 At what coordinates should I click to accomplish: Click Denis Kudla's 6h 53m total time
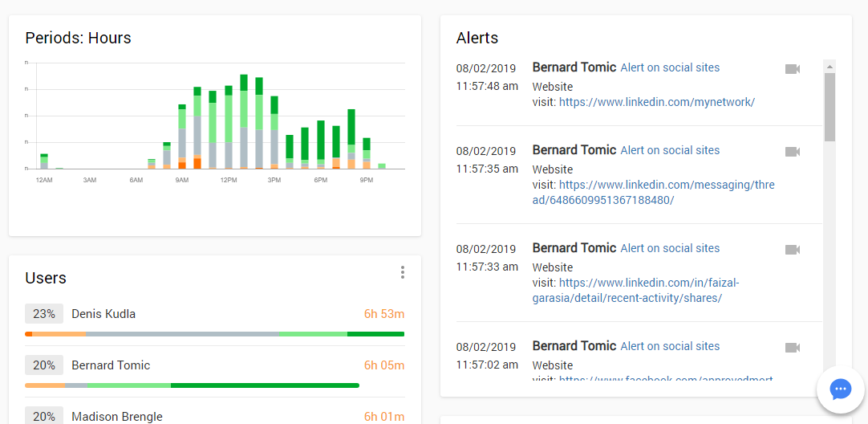point(383,314)
